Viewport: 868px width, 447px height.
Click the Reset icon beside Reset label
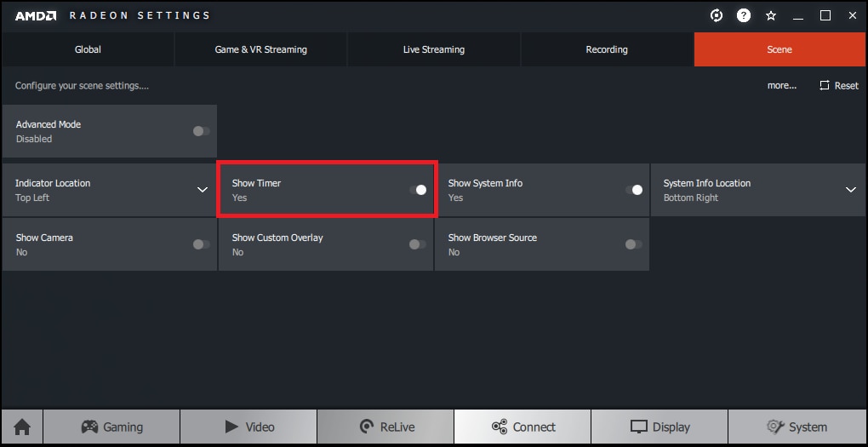825,85
